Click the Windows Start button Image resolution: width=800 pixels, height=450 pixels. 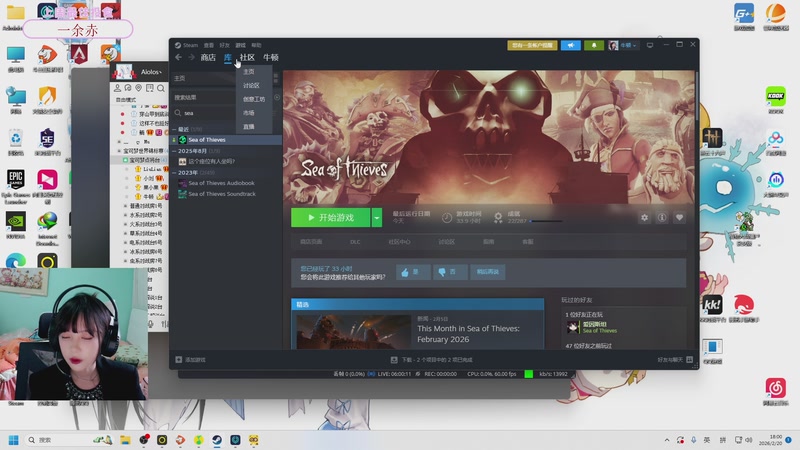(14, 440)
